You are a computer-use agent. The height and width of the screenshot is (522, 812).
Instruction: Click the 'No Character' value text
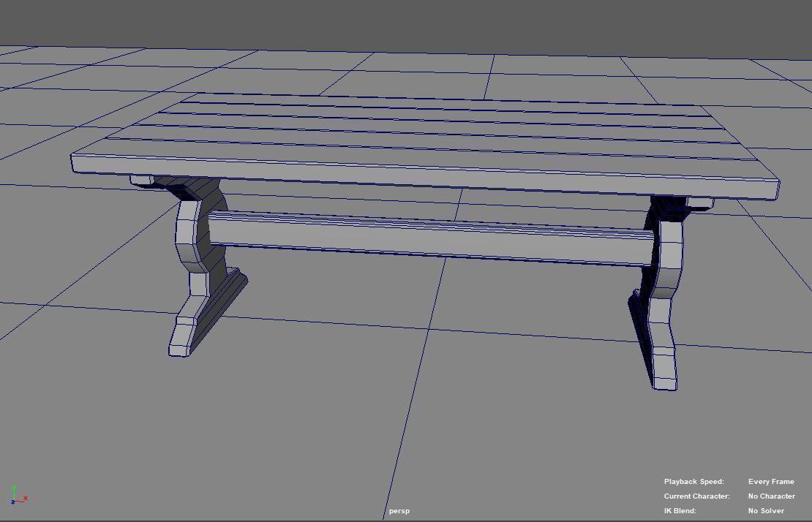(x=772, y=496)
